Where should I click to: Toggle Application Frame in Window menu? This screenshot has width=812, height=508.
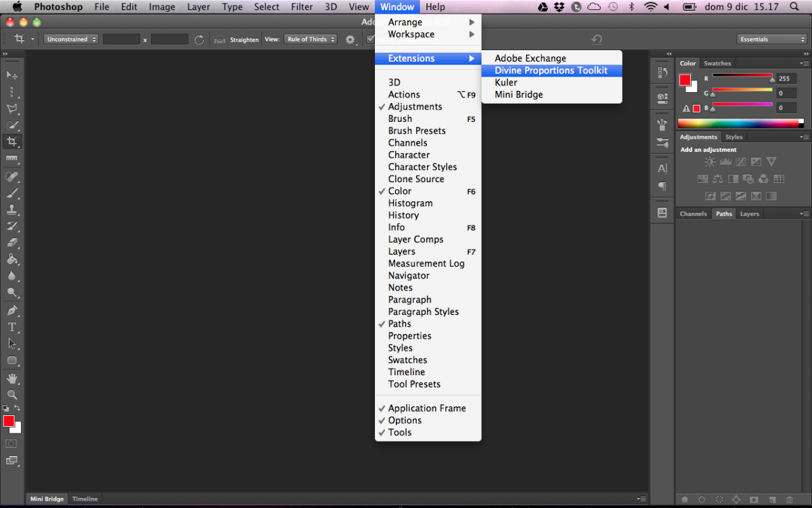tap(428, 408)
